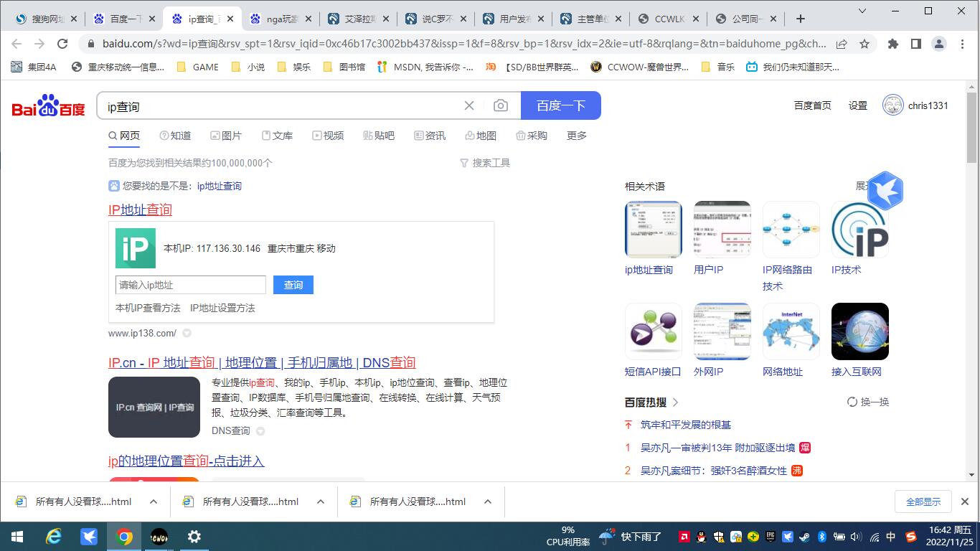This screenshot has height=551, width=980.
Task: Click the Bluetooth icon in the tray
Action: pyautogui.click(x=822, y=537)
